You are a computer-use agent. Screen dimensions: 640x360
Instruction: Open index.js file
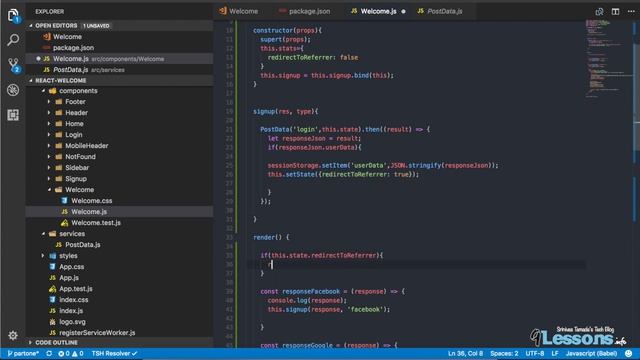tap(119, 311)
